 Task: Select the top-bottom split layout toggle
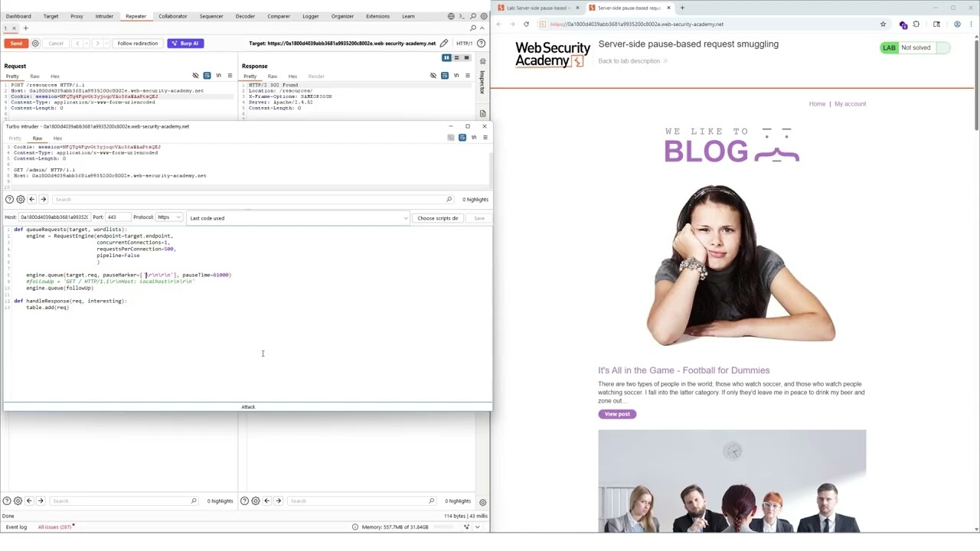click(456, 58)
